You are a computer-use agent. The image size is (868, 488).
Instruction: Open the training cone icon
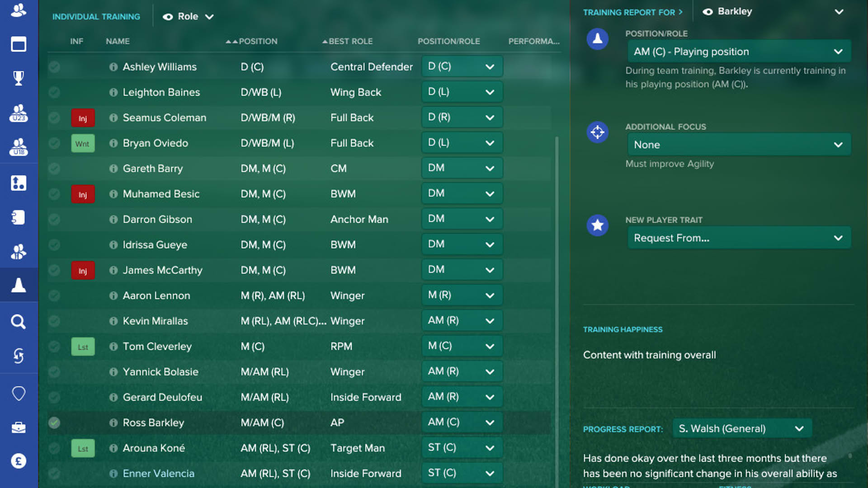[x=19, y=285]
